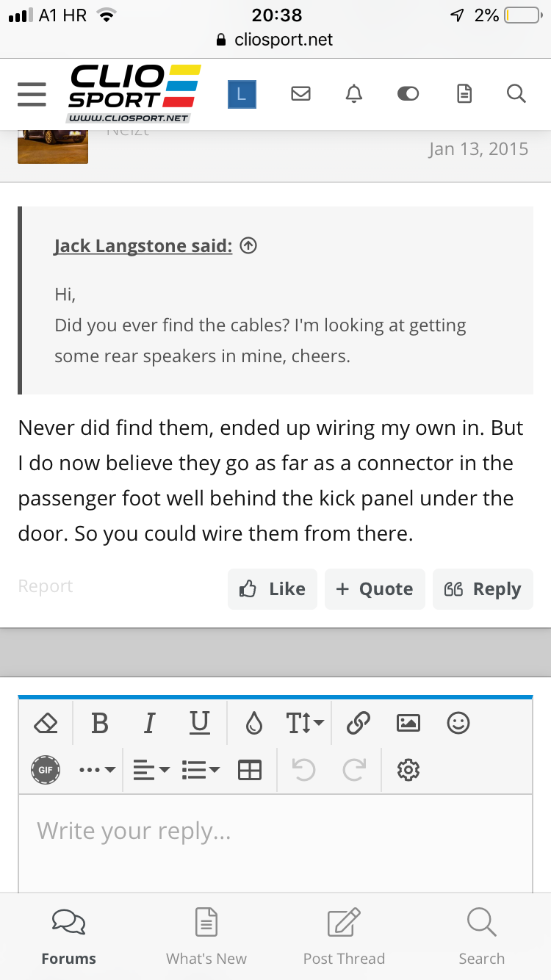Open the hamburger navigation menu
The image size is (551, 980).
[32, 95]
